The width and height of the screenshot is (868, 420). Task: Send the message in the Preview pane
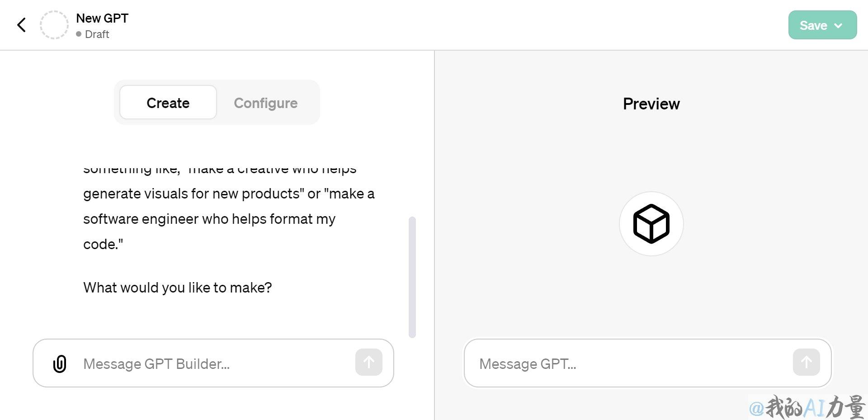[x=807, y=362]
